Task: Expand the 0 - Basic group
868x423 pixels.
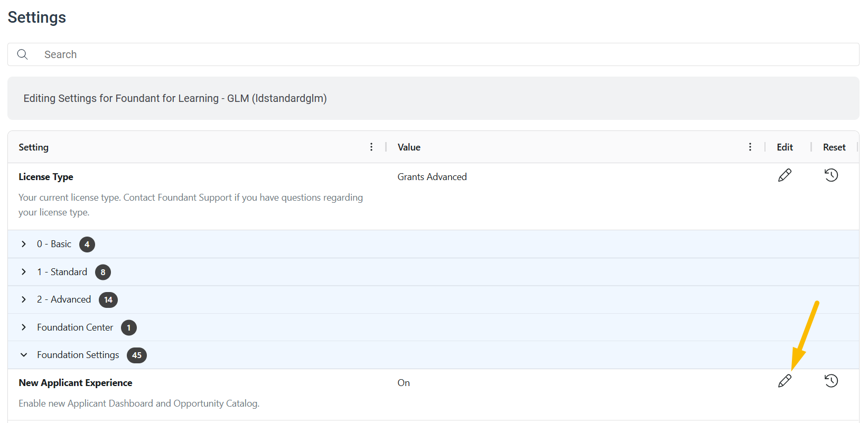Action: coord(24,244)
